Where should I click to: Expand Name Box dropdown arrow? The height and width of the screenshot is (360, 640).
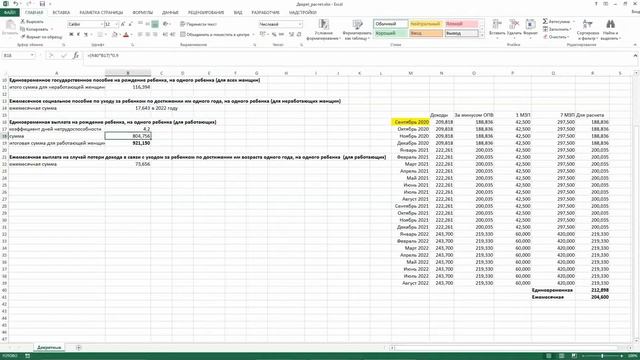[x=32, y=55]
